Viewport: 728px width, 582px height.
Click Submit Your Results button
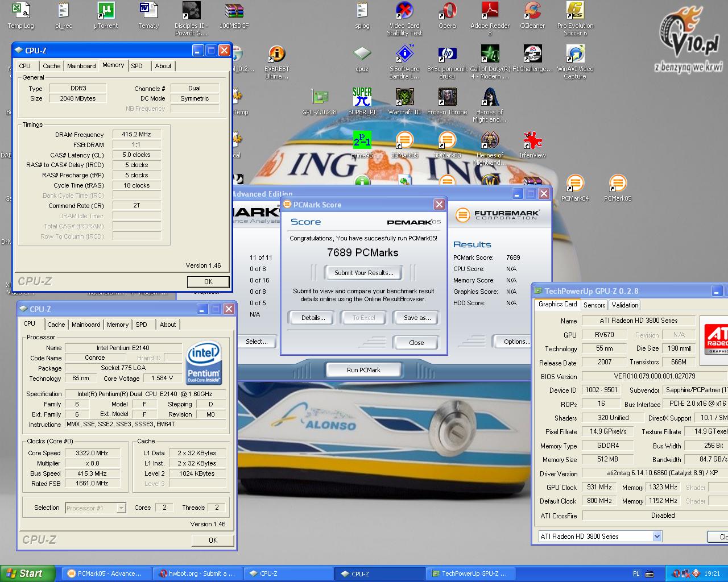pos(364,273)
